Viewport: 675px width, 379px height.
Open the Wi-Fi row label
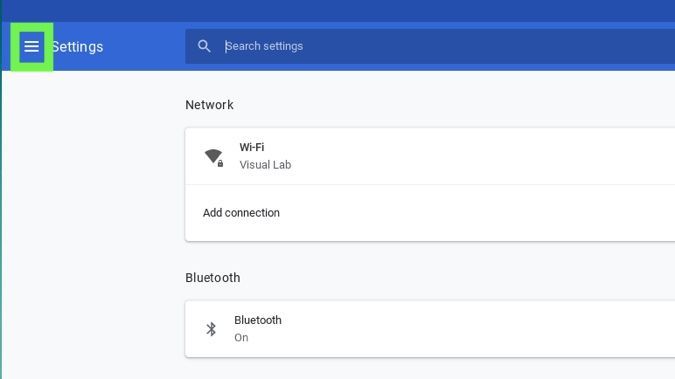pos(252,147)
